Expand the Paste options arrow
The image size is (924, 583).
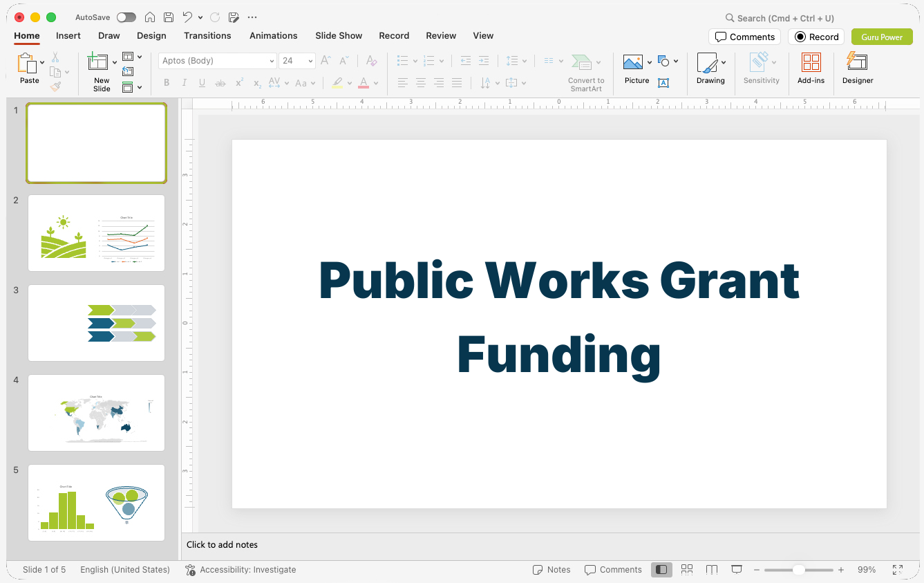pos(42,62)
